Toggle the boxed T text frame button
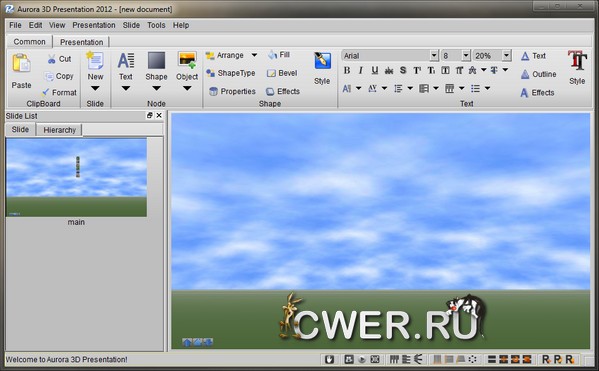Screen dimensions: 599x371 (445, 70)
